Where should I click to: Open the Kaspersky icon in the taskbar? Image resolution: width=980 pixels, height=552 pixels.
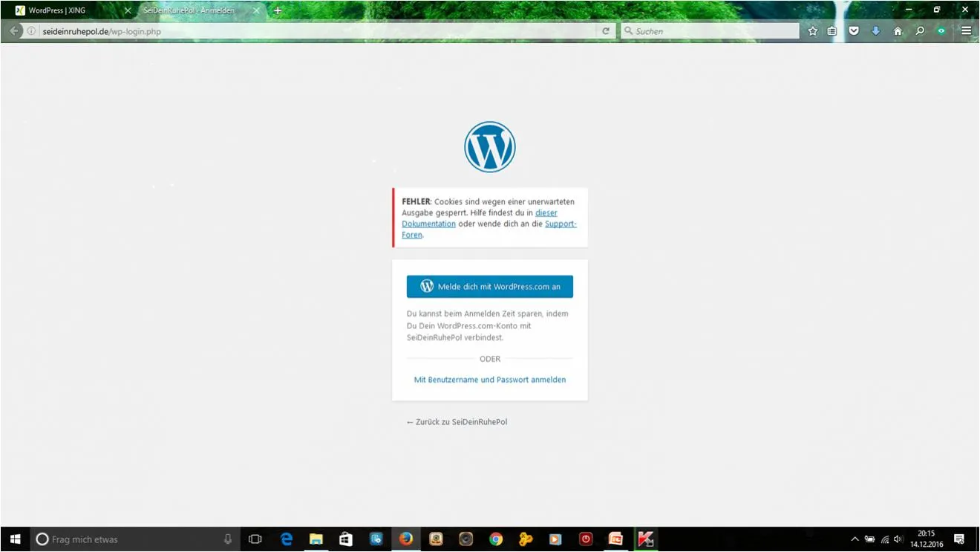[646, 539]
